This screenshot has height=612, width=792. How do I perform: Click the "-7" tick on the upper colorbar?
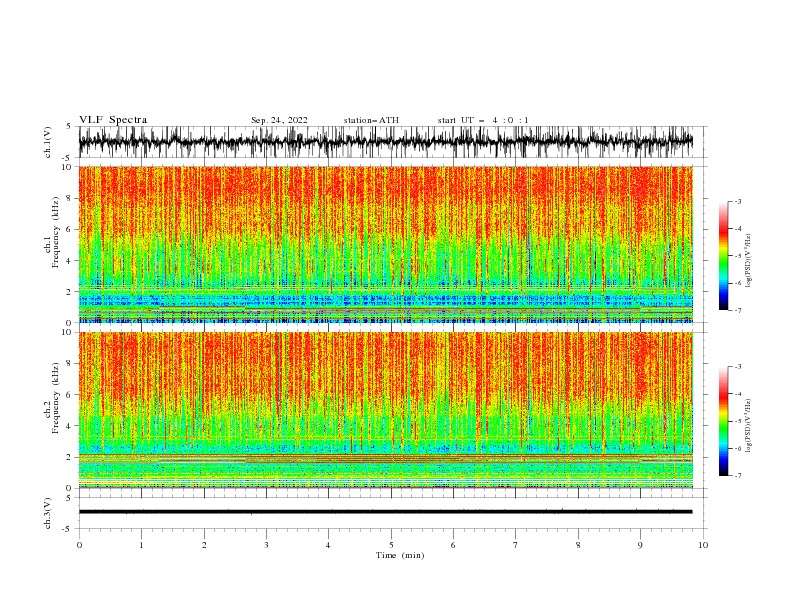click(738, 310)
